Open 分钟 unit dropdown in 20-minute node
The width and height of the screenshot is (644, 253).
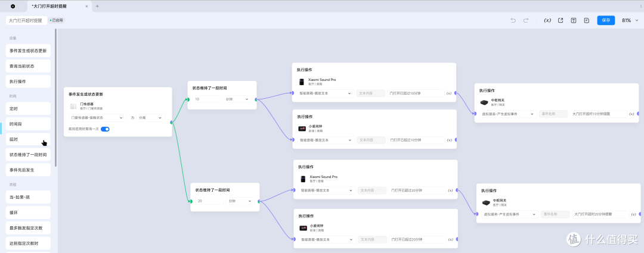pos(240,201)
